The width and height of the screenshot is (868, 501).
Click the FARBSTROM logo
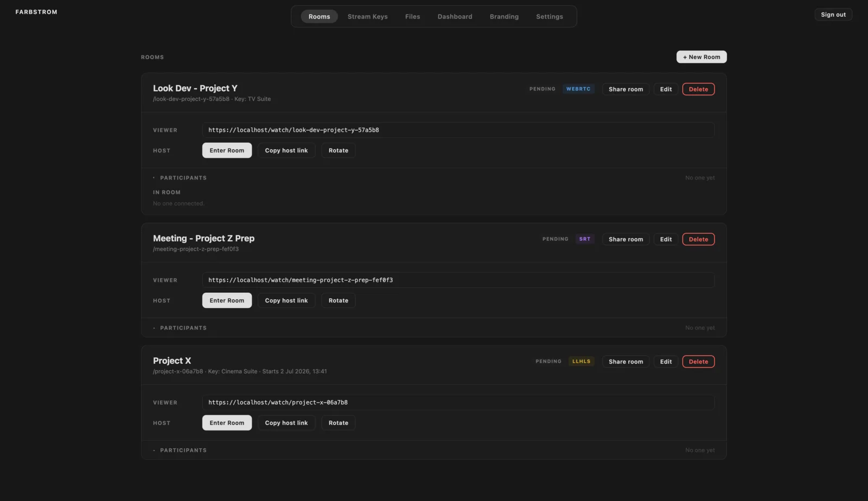click(x=36, y=12)
